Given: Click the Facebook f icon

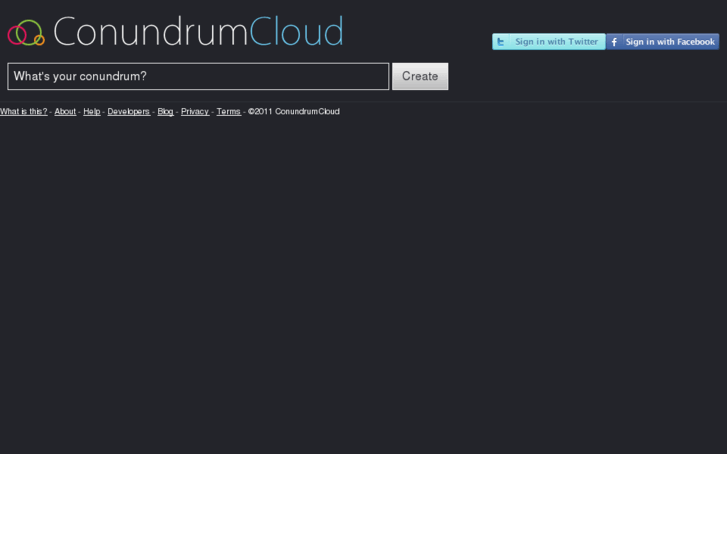Looking at the screenshot, I should (614, 42).
